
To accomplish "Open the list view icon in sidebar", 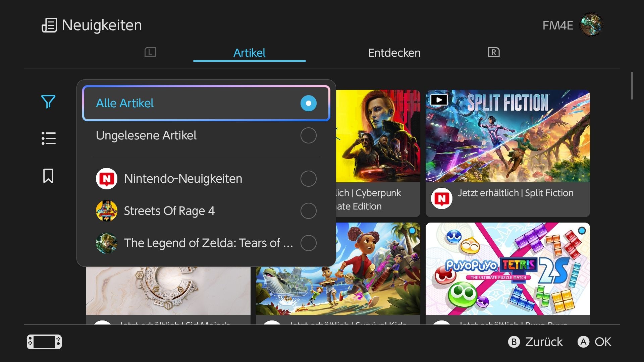I will pyautogui.click(x=49, y=138).
